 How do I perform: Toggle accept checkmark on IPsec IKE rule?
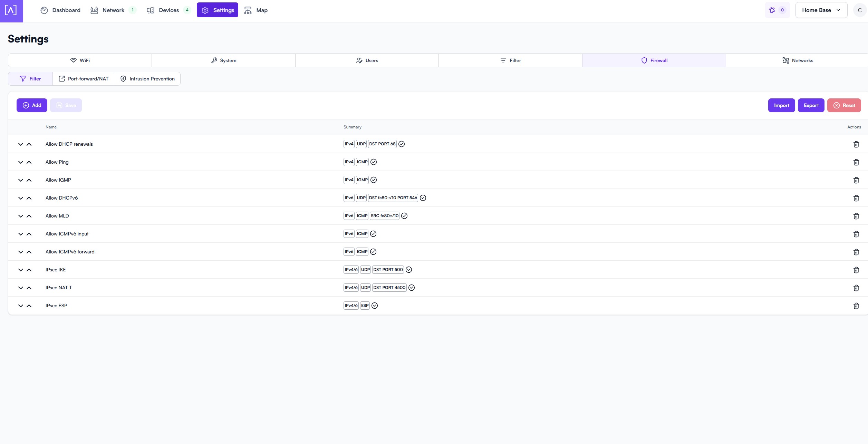(409, 270)
